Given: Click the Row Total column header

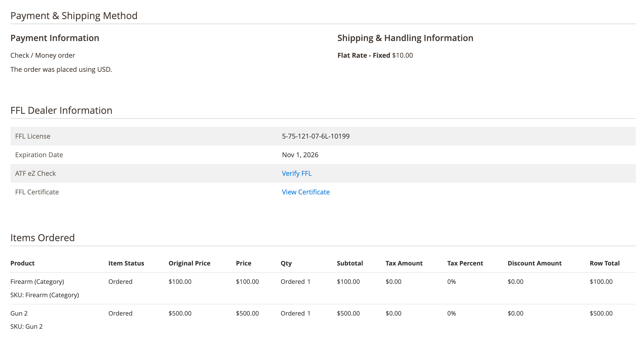Looking at the screenshot, I should [605, 263].
